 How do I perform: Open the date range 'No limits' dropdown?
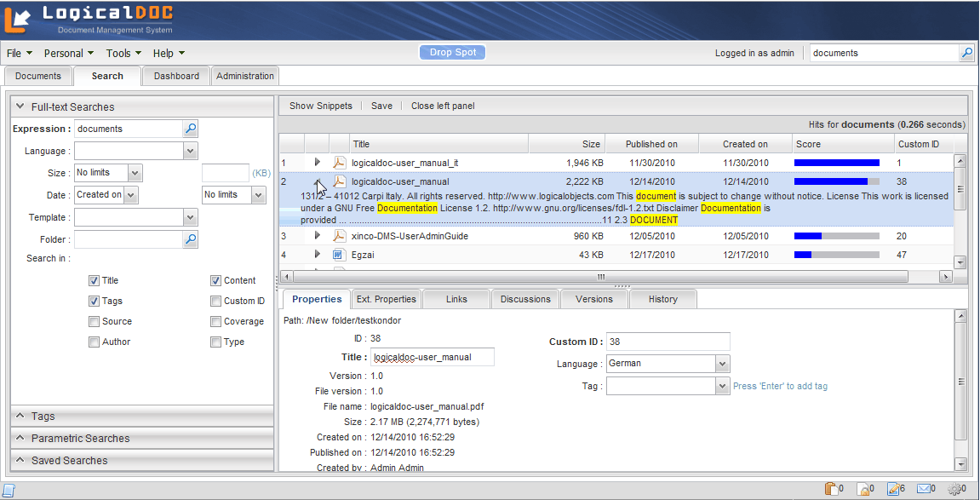pos(259,195)
